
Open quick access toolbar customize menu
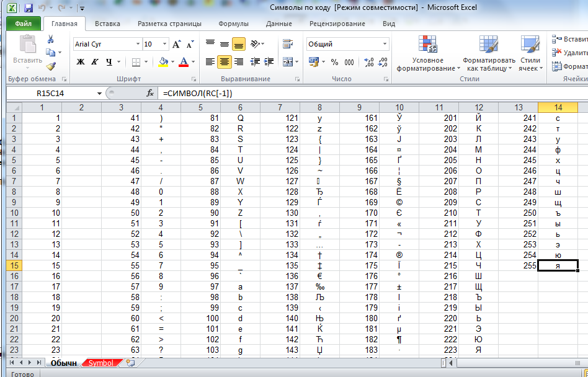coord(82,8)
